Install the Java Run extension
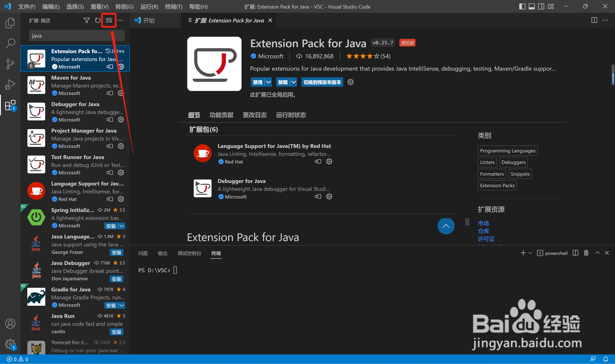The image size is (615, 364). coord(116,332)
